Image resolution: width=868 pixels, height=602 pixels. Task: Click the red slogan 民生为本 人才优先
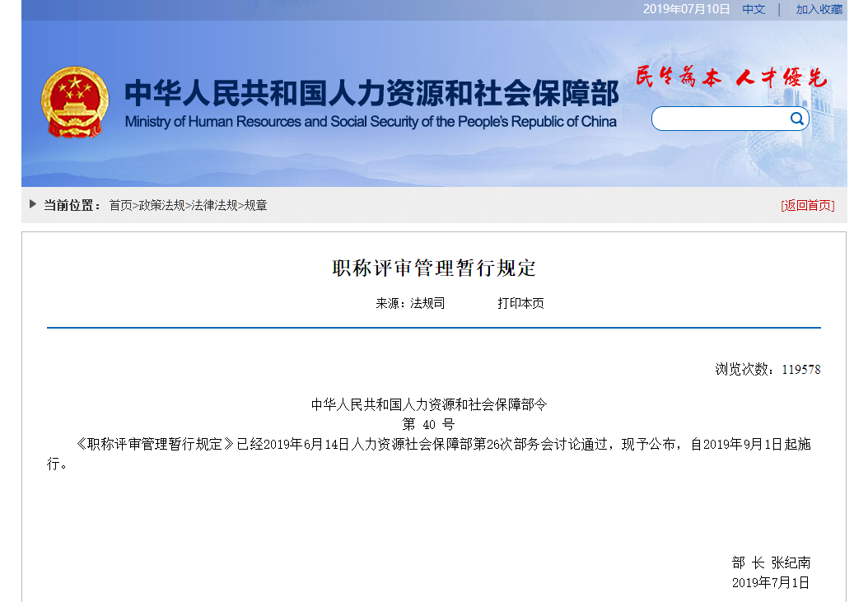731,77
